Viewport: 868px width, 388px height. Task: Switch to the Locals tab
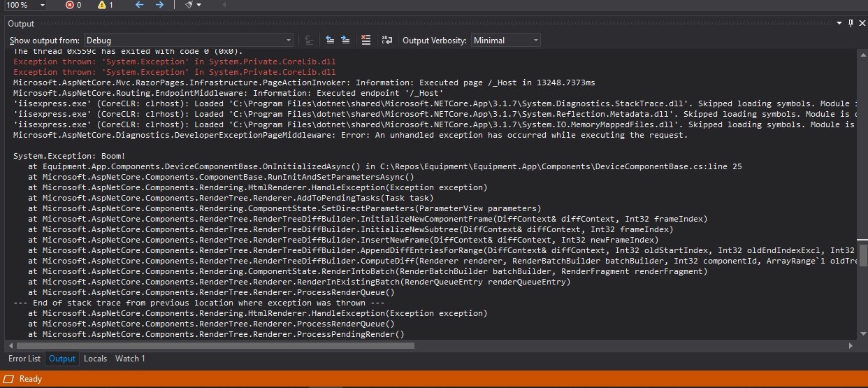(x=96, y=359)
